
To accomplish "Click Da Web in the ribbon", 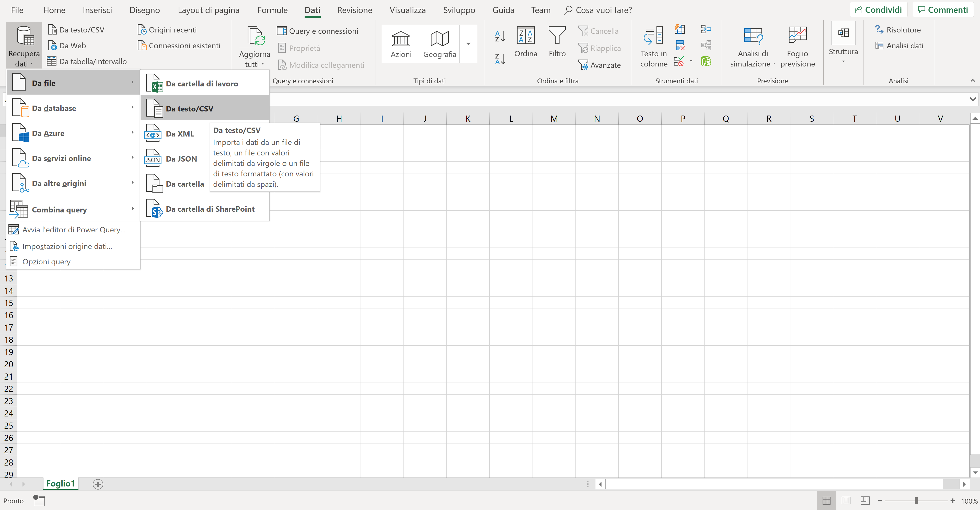I will click(x=67, y=46).
